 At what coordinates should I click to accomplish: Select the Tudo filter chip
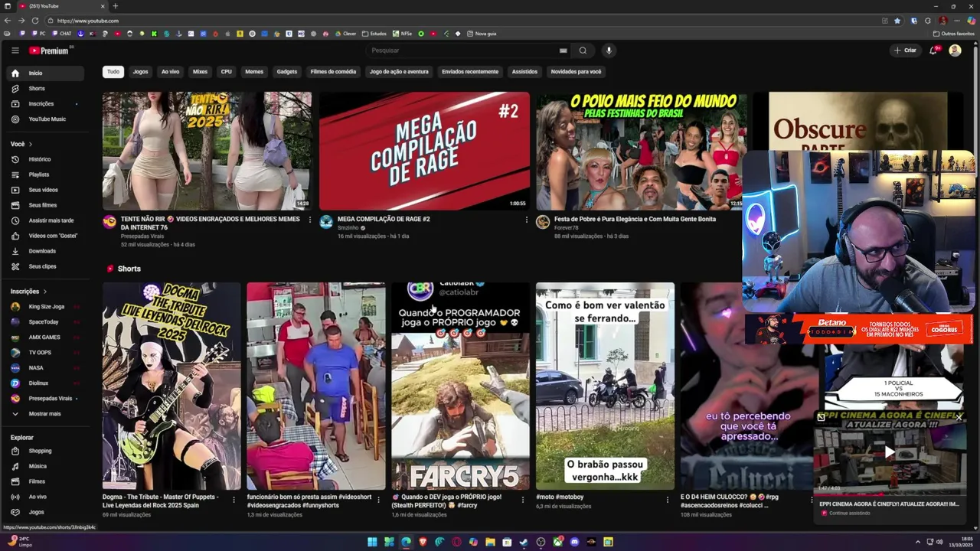(x=113, y=72)
